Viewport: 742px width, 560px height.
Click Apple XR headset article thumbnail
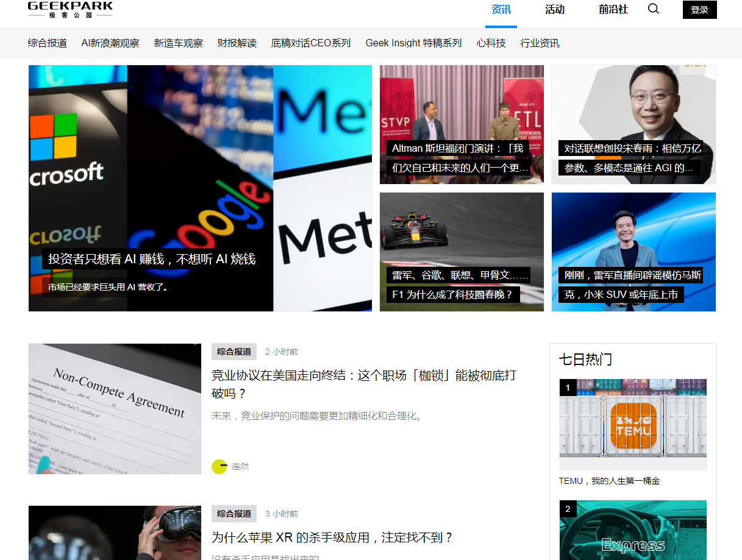(115, 533)
